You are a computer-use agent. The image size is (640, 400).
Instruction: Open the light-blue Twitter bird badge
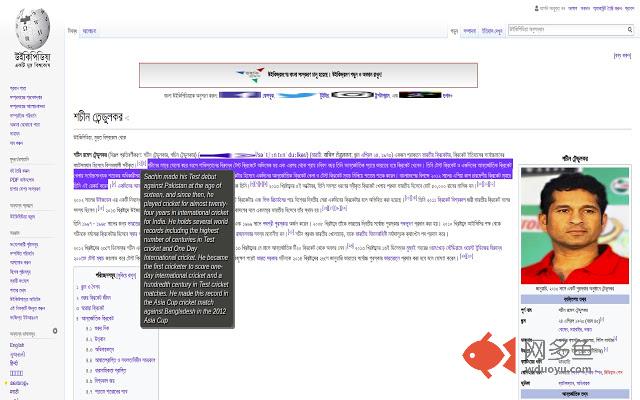tap(297, 96)
